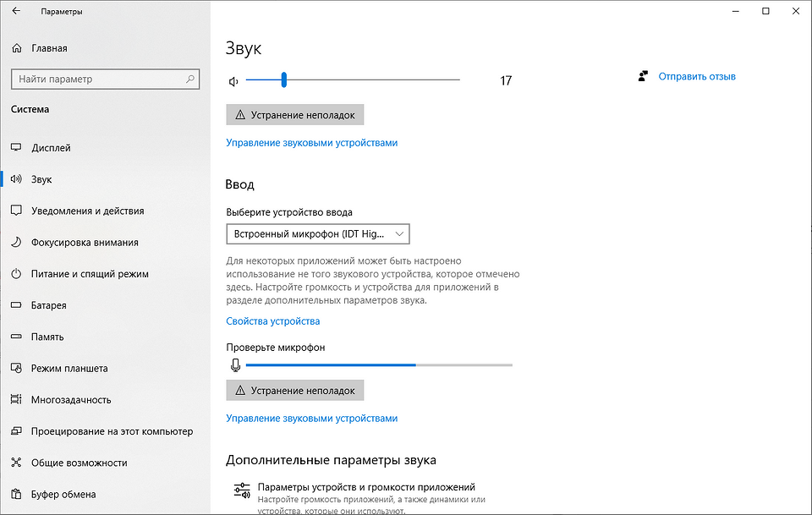Click the master volume slider track
Viewport: 812px width, 515px height.
(372, 80)
